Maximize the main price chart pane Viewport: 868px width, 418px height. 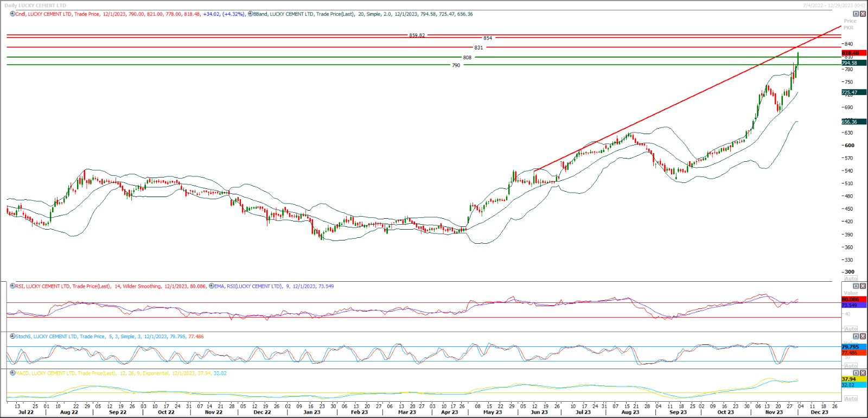pyautogui.click(x=856, y=14)
